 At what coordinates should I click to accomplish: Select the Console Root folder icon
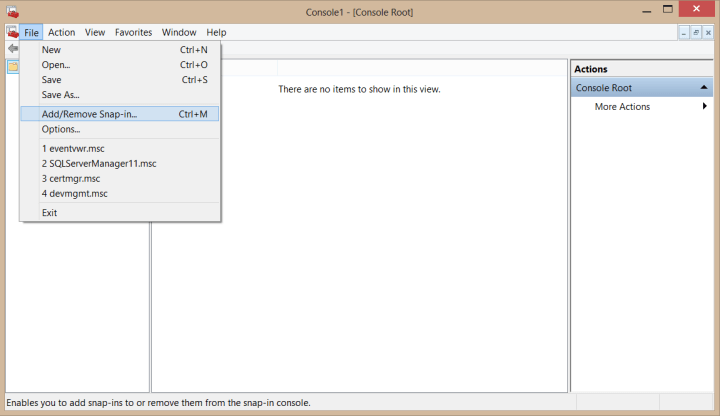13,67
